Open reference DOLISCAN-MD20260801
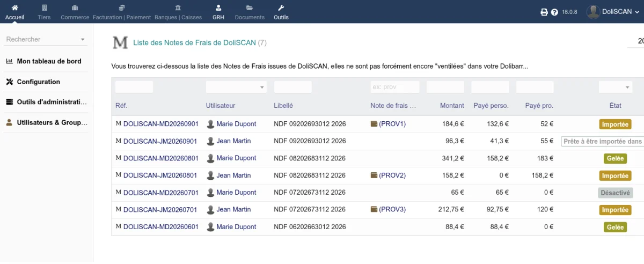Image resolution: width=644 pixels, height=264 pixels. pyautogui.click(x=160, y=158)
